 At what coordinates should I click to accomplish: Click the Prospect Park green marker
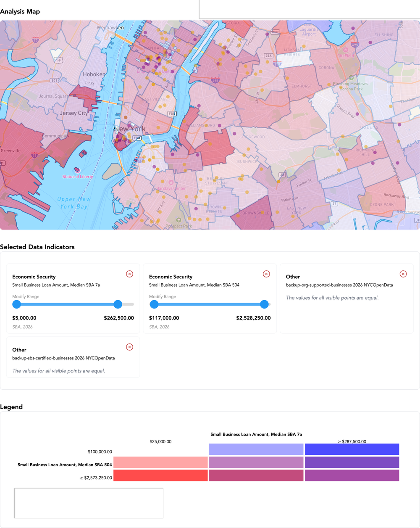[x=178, y=220]
